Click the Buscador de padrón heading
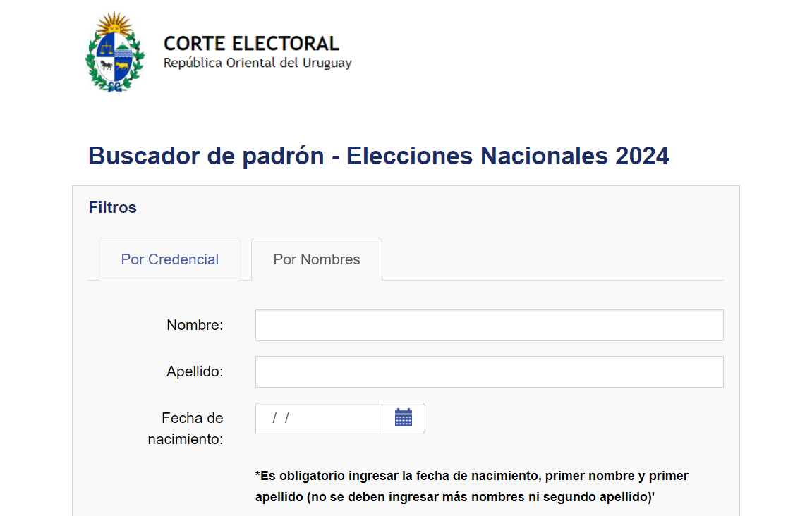The width and height of the screenshot is (812, 516). pyautogui.click(x=206, y=156)
